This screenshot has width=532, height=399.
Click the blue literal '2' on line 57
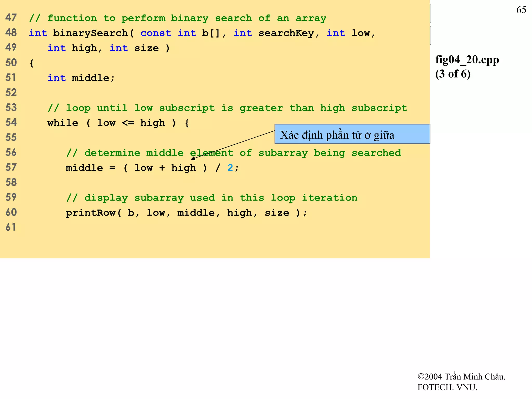230,168
